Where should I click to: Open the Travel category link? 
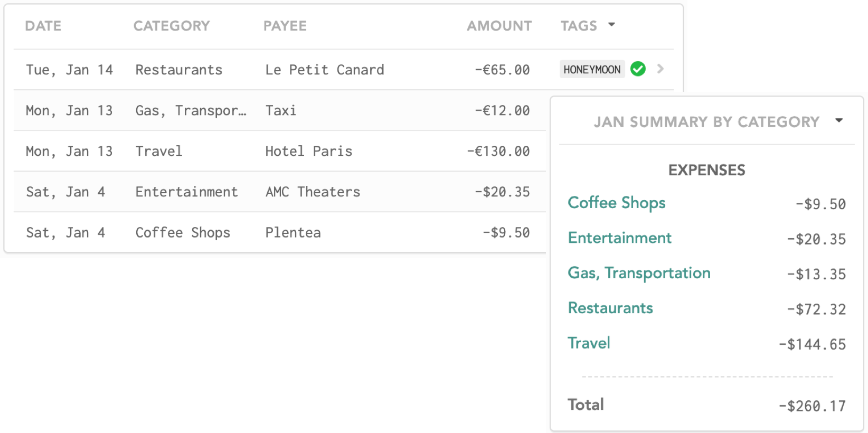pyautogui.click(x=589, y=343)
